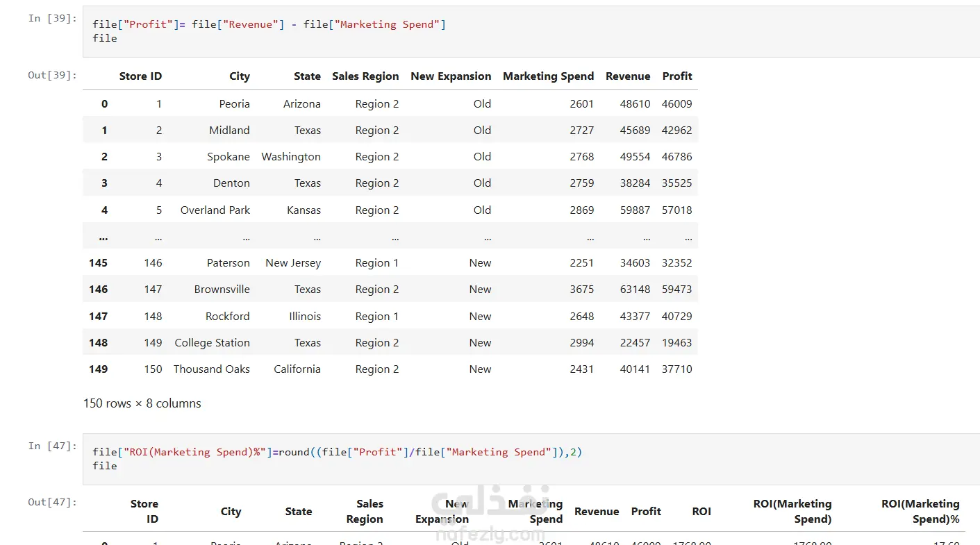The image size is (980, 545).
Task: Click the Revenue value 38284
Action: 636,183
